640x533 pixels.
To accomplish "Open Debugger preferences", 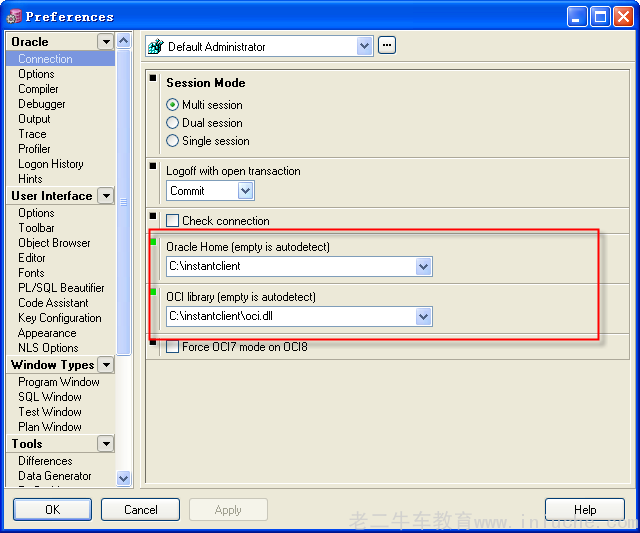I will (42, 104).
